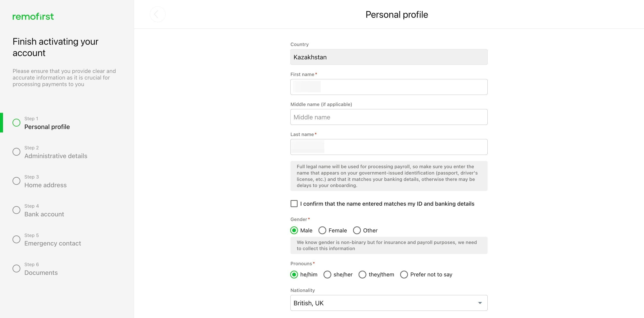This screenshot has width=644, height=318.
Task: Select the Step 3 Home address circle
Action: (x=16, y=181)
